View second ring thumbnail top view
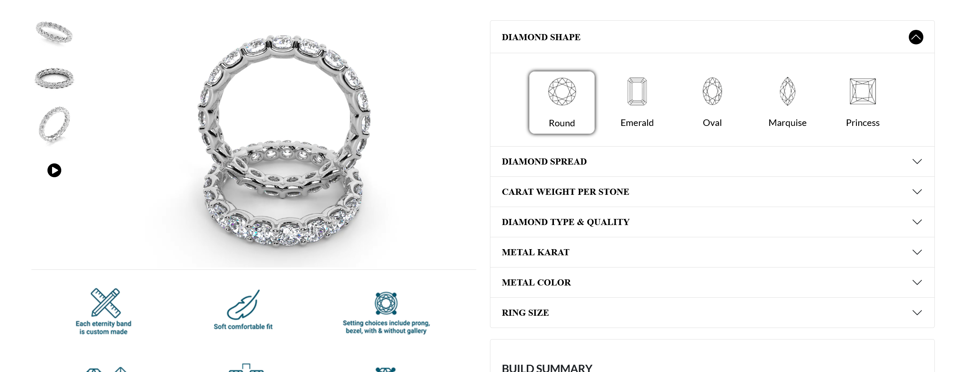 point(54,78)
